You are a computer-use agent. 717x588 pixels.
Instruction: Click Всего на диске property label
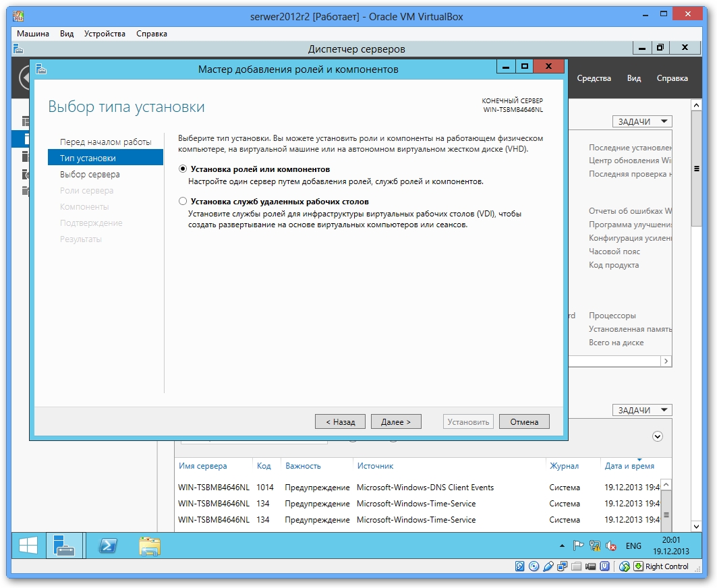(x=616, y=342)
